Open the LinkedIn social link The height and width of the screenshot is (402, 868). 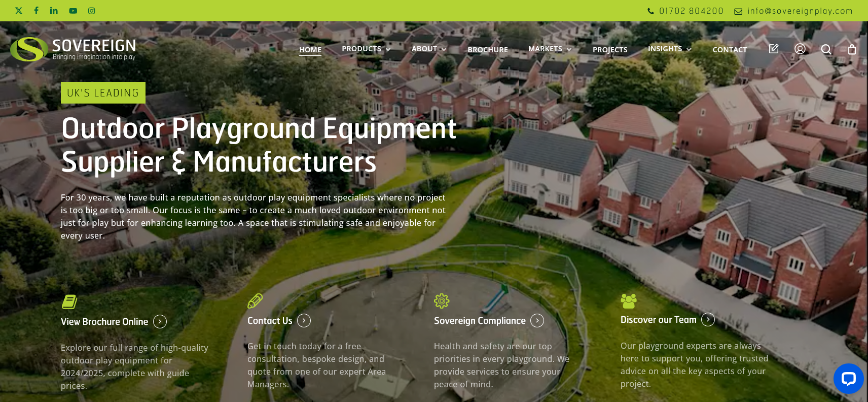(x=54, y=11)
